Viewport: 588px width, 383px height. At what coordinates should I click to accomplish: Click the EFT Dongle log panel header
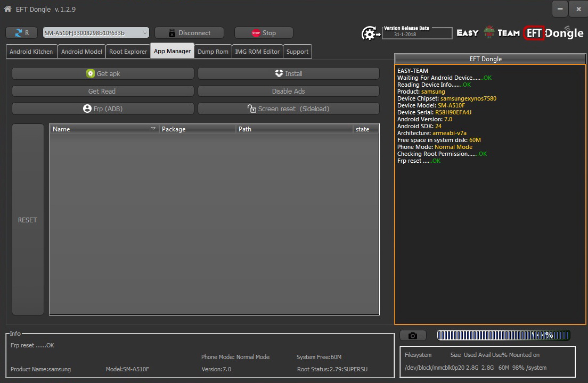point(490,59)
